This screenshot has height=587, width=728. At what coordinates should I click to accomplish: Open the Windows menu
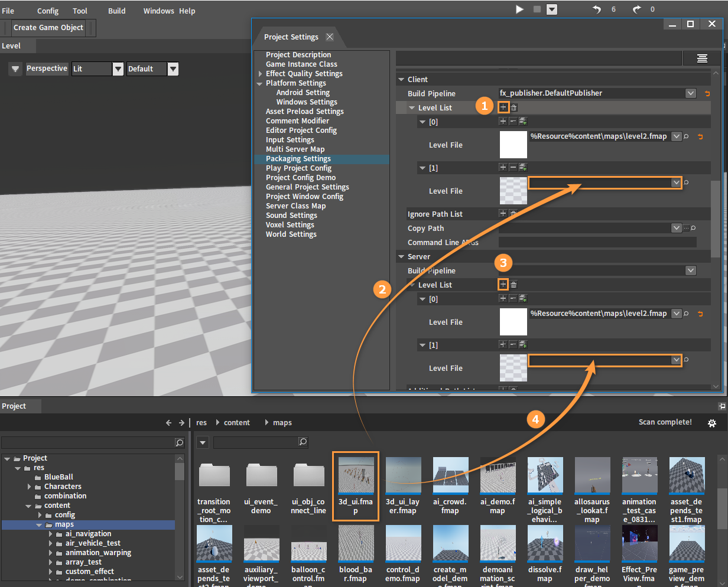coord(159,11)
